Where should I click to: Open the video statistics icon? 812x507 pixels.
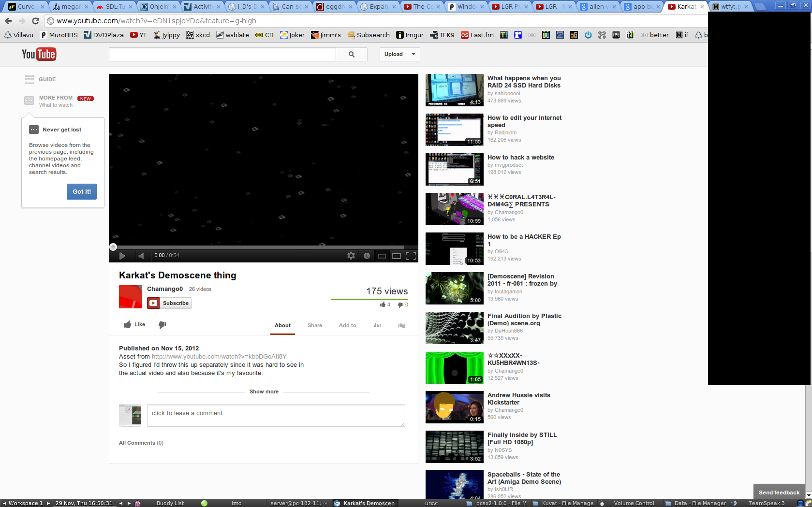tap(377, 325)
